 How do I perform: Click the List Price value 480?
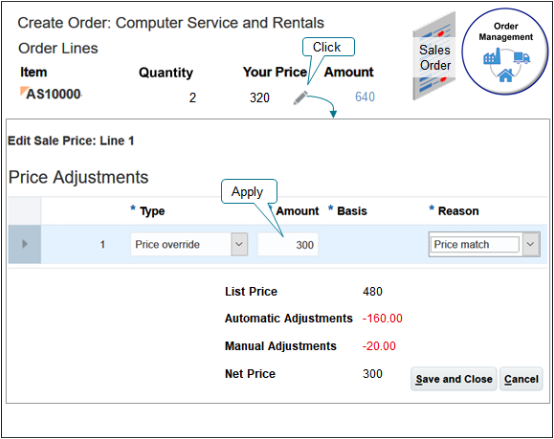372,292
